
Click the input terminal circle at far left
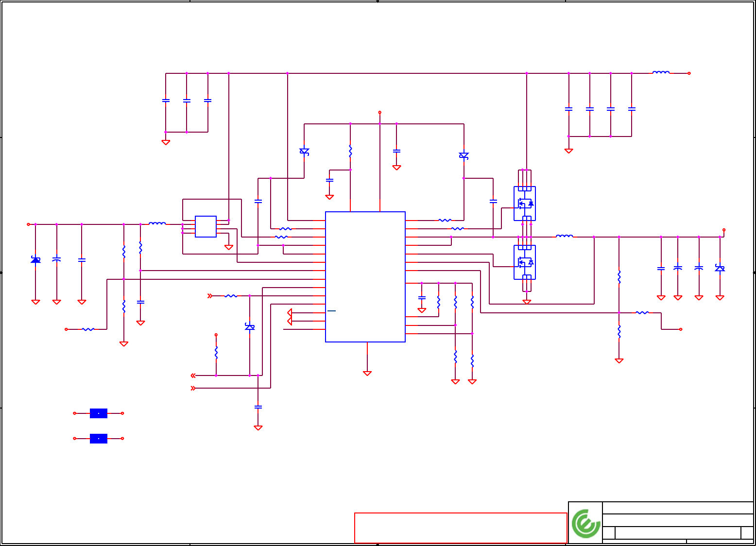coord(28,224)
